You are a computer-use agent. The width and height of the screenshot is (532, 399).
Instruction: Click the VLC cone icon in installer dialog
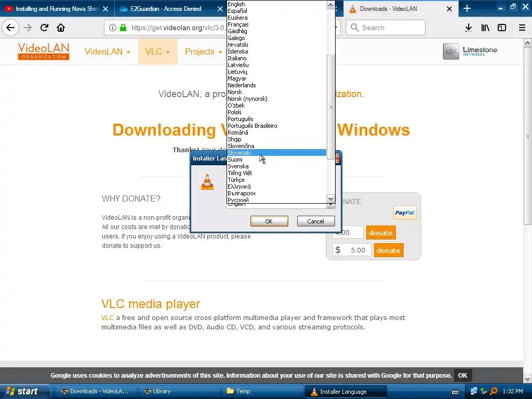[x=207, y=181]
